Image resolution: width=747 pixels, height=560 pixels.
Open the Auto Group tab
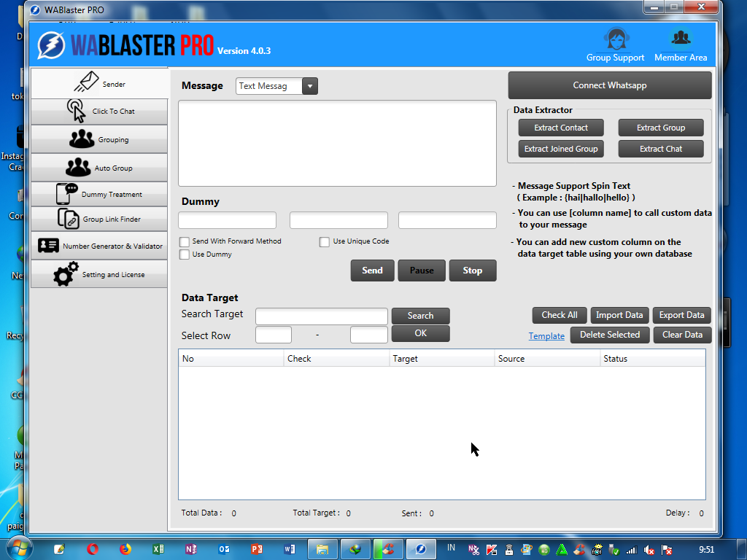tap(99, 168)
